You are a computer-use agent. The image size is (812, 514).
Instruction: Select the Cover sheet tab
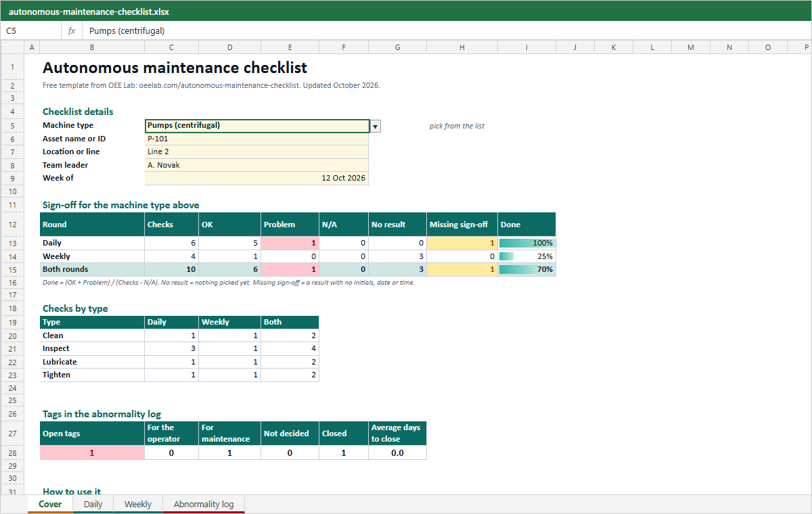point(50,504)
